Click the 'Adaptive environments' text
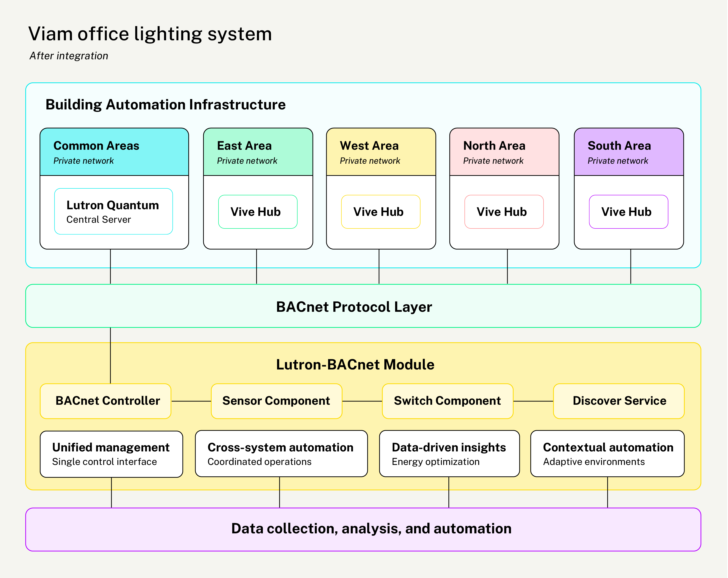728x578 pixels. (x=594, y=462)
